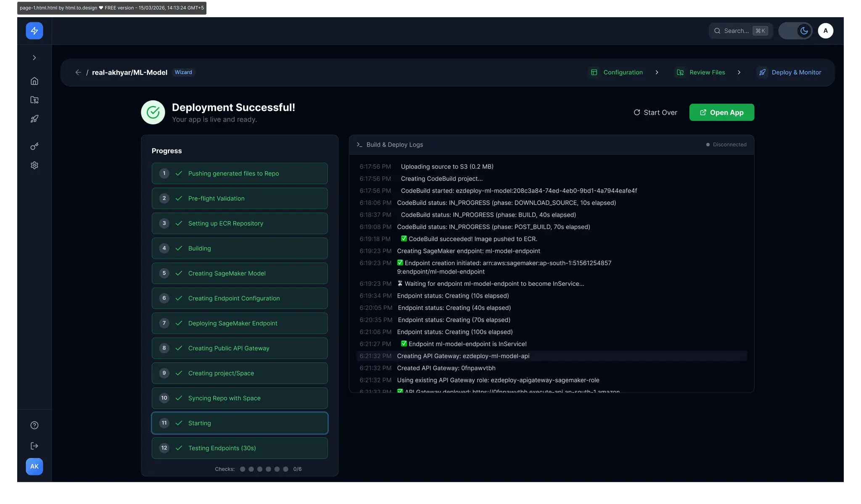This screenshot has width=861, height=504.
Task: Go back with the left arrow icon
Action: tap(78, 72)
